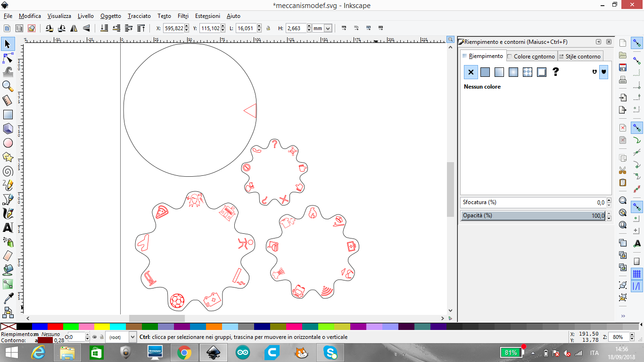Select the Text tool in left toolbox

(8, 228)
